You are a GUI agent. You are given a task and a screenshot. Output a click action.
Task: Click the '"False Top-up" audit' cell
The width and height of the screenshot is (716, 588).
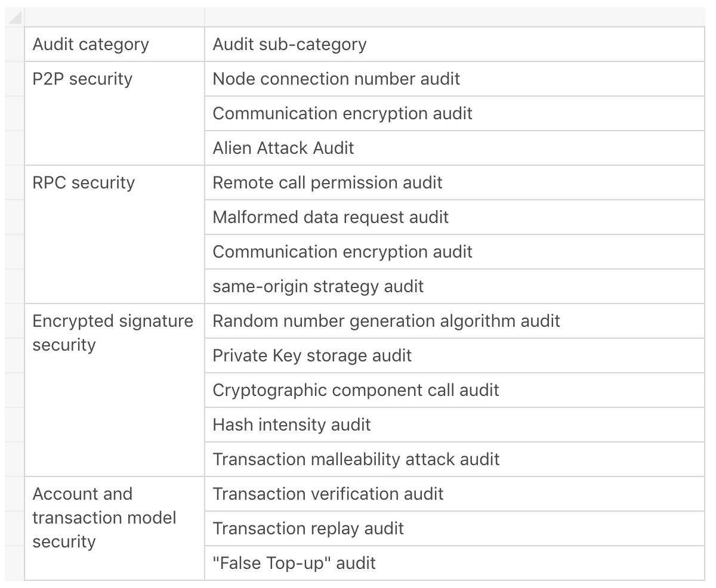tap(455, 563)
